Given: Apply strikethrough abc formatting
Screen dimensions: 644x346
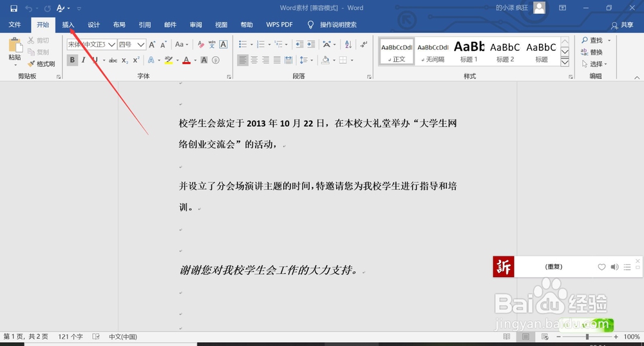Looking at the screenshot, I should [113, 61].
